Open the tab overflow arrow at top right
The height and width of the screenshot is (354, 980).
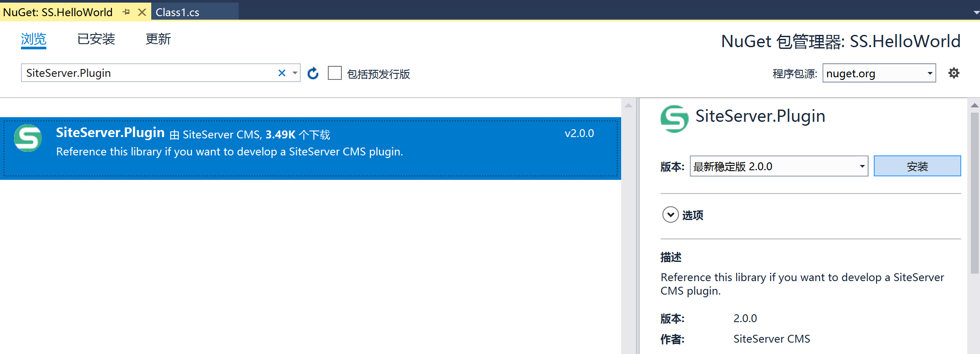click(976, 13)
